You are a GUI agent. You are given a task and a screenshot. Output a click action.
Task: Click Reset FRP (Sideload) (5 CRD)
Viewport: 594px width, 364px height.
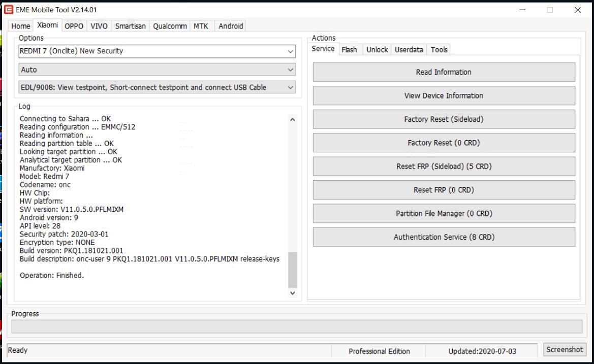[444, 166]
